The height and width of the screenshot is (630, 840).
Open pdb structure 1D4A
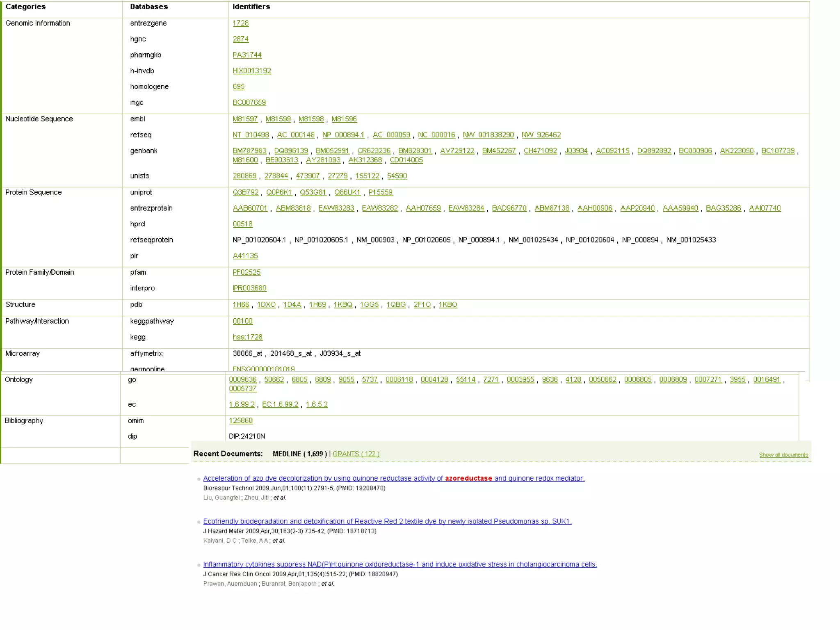click(292, 305)
